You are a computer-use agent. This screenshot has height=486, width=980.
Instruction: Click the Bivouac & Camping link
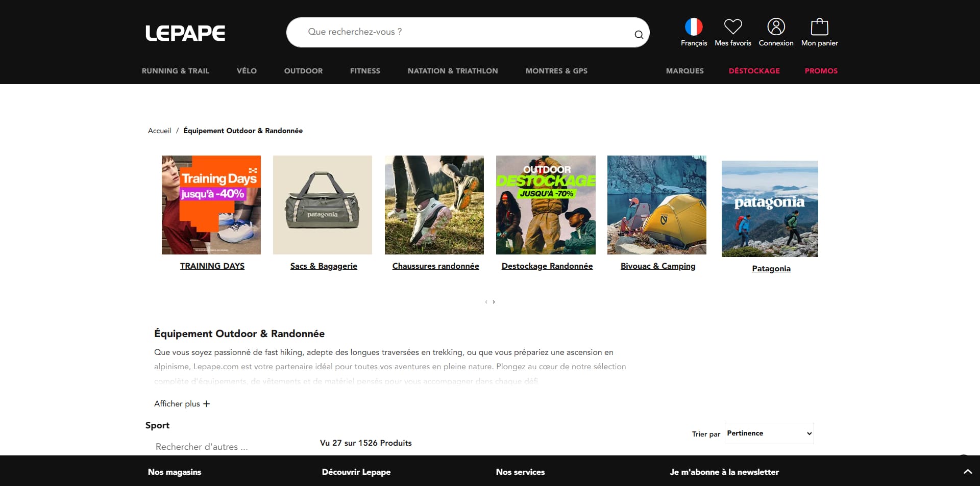point(658,266)
